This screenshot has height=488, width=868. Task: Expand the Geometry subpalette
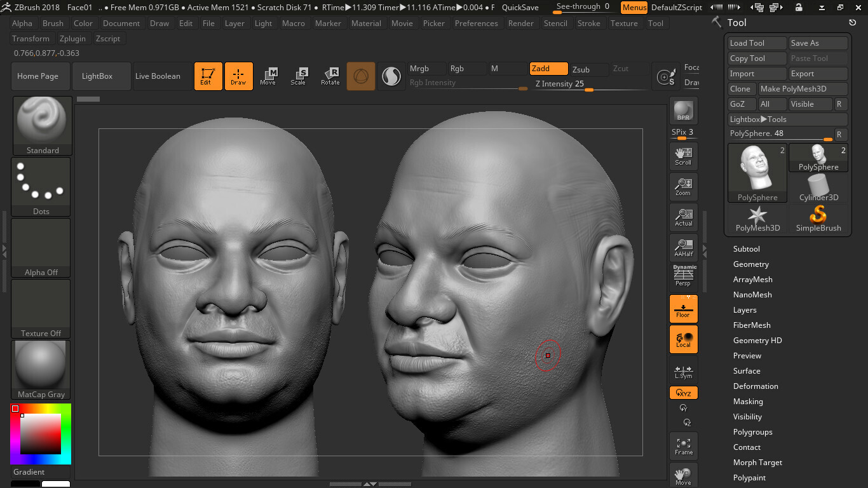click(750, 264)
